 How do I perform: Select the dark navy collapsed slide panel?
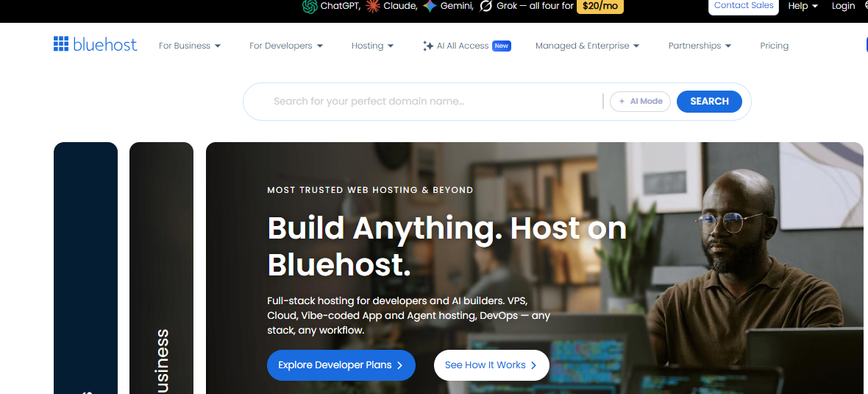click(x=86, y=267)
